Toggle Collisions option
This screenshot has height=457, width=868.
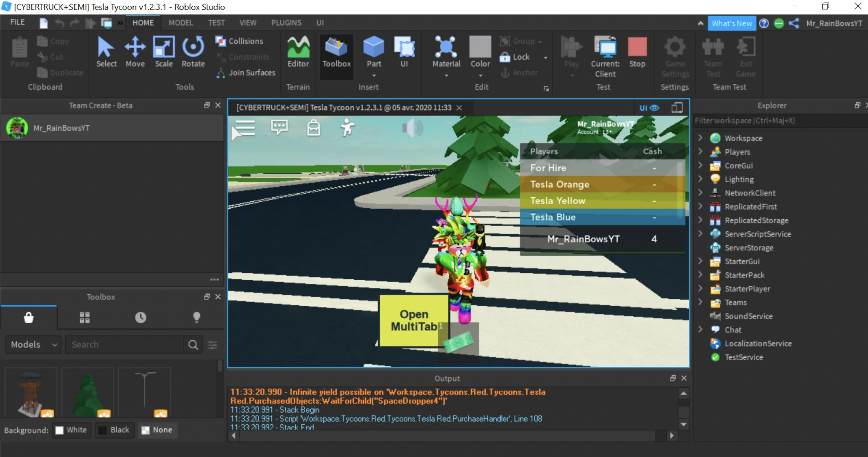coord(239,41)
